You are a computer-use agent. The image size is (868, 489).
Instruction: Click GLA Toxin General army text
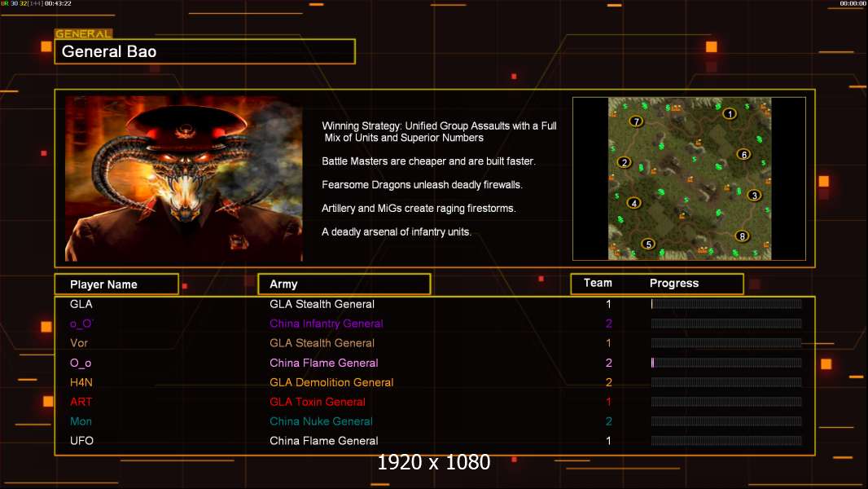tap(318, 402)
